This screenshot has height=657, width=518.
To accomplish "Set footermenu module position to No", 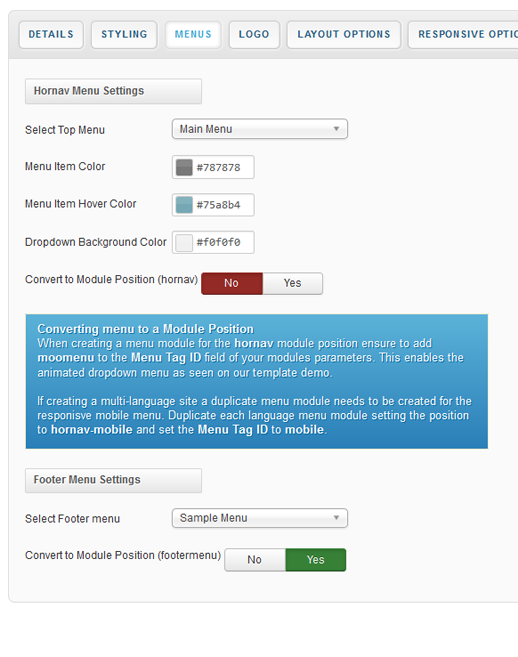I will (x=255, y=560).
